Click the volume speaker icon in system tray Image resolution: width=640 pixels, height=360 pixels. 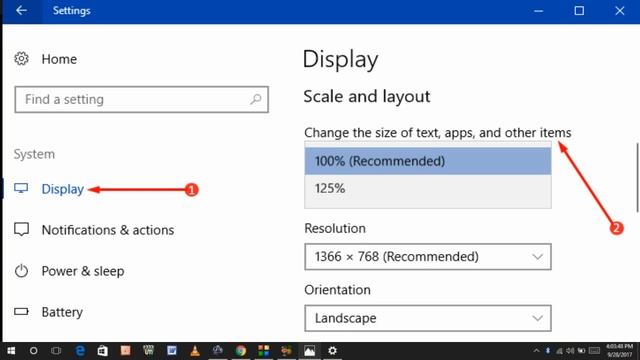[x=571, y=351]
